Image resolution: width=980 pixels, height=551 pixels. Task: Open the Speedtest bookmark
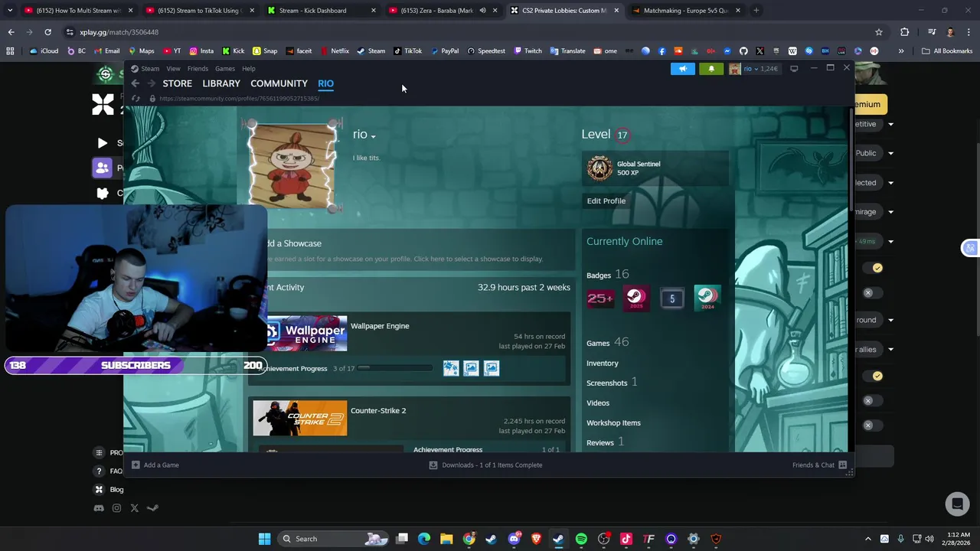pyautogui.click(x=485, y=51)
